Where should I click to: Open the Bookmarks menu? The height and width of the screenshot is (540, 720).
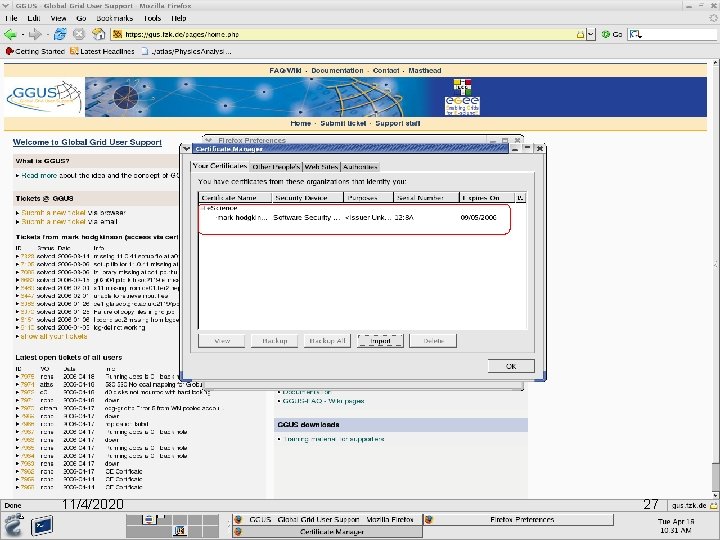pyautogui.click(x=114, y=18)
